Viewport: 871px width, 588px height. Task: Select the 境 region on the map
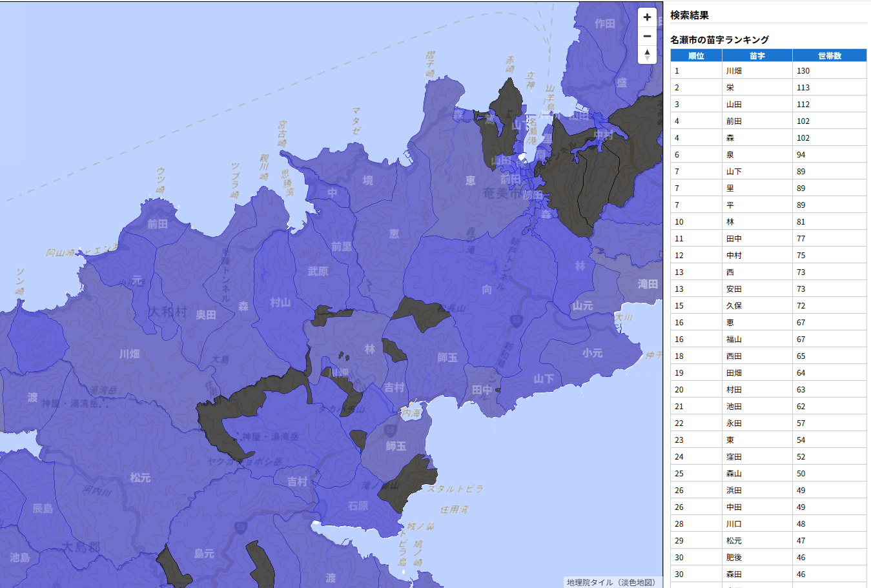pos(367,181)
